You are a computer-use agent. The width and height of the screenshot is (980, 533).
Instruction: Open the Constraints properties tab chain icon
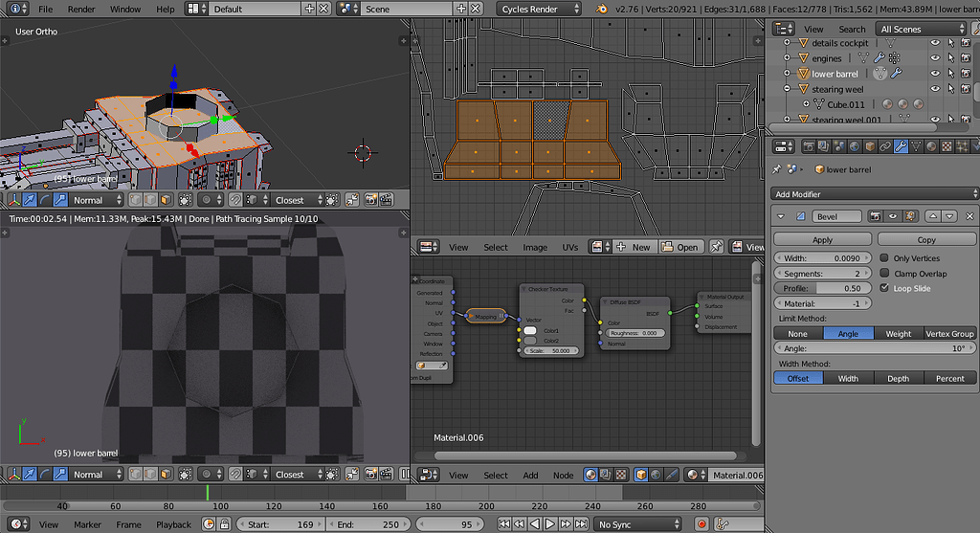pos(885,146)
